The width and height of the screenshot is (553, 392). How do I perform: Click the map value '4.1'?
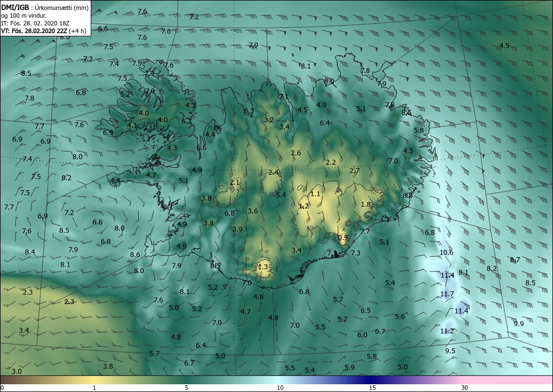tap(132, 125)
